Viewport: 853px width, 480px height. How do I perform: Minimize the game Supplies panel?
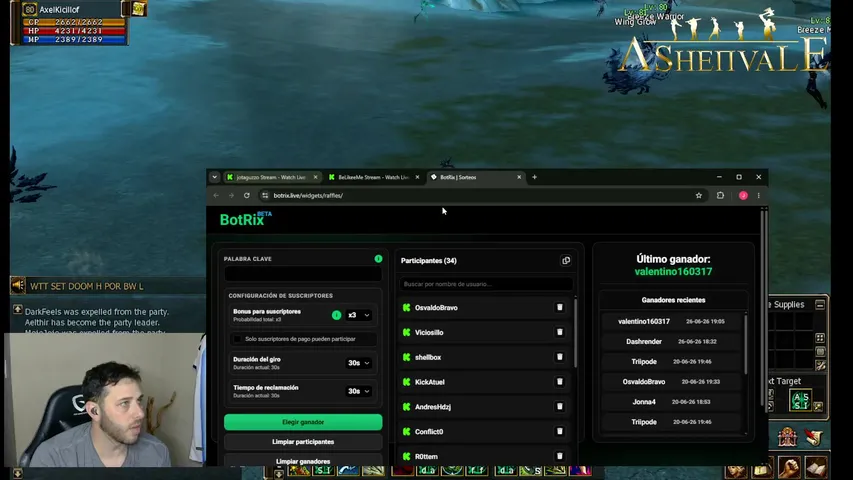tap(820, 305)
